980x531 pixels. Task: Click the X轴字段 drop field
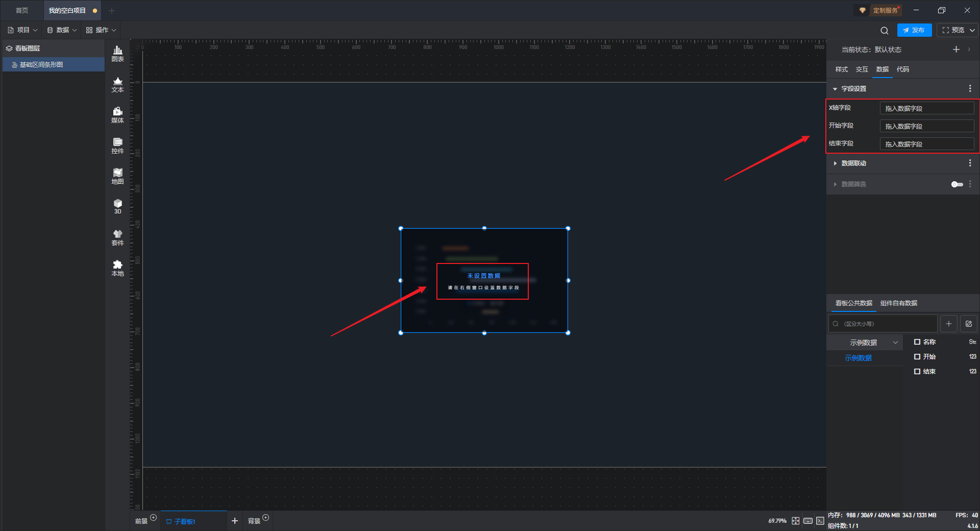[x=927, y=108]
